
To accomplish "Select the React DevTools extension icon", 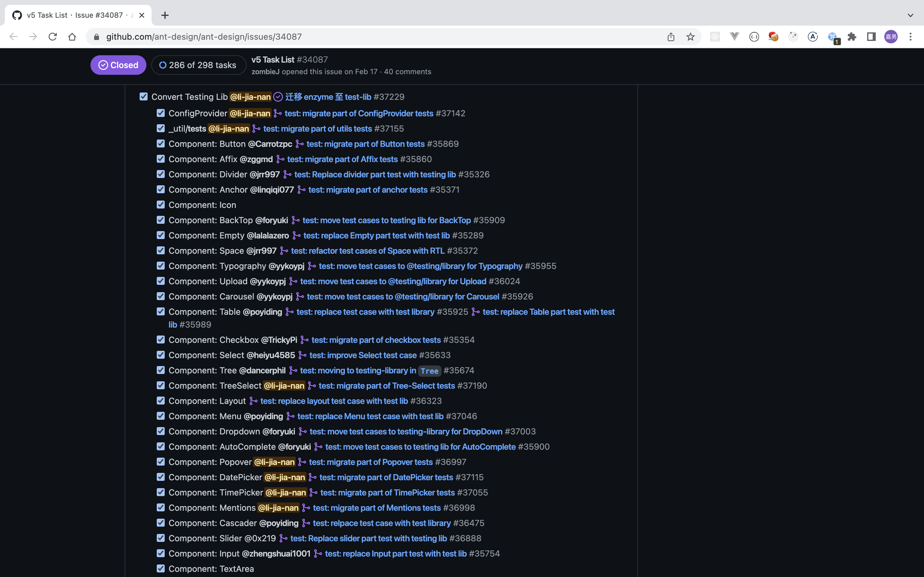I will 715,37.
